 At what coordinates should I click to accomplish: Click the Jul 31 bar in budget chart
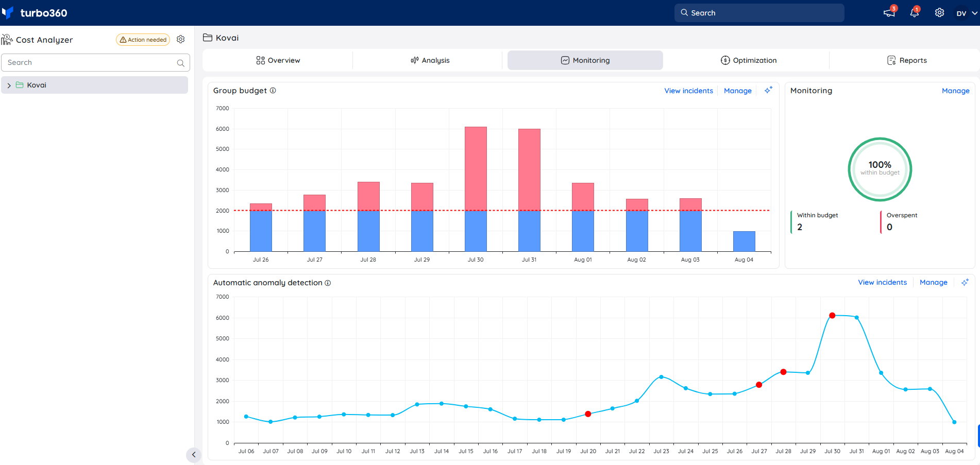pos(529,190)
